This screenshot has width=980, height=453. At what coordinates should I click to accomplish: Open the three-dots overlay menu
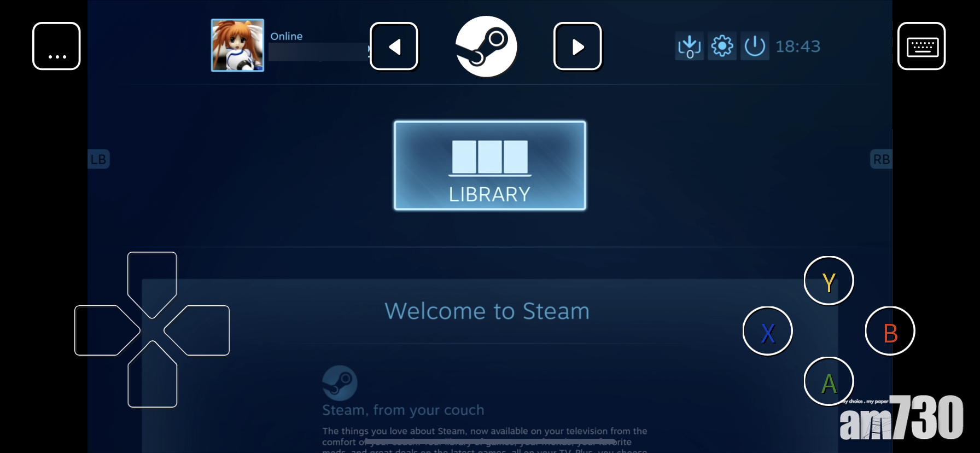point(56,46)
